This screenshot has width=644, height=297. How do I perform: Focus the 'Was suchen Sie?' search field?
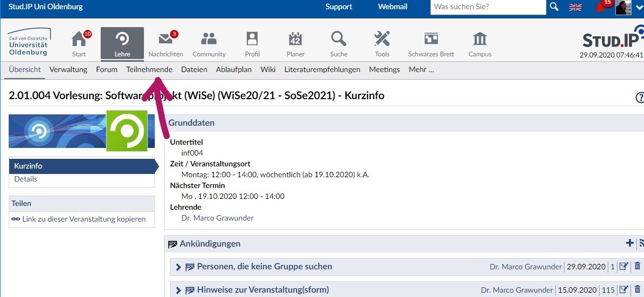pyautogui.click(x=487, y=7)
